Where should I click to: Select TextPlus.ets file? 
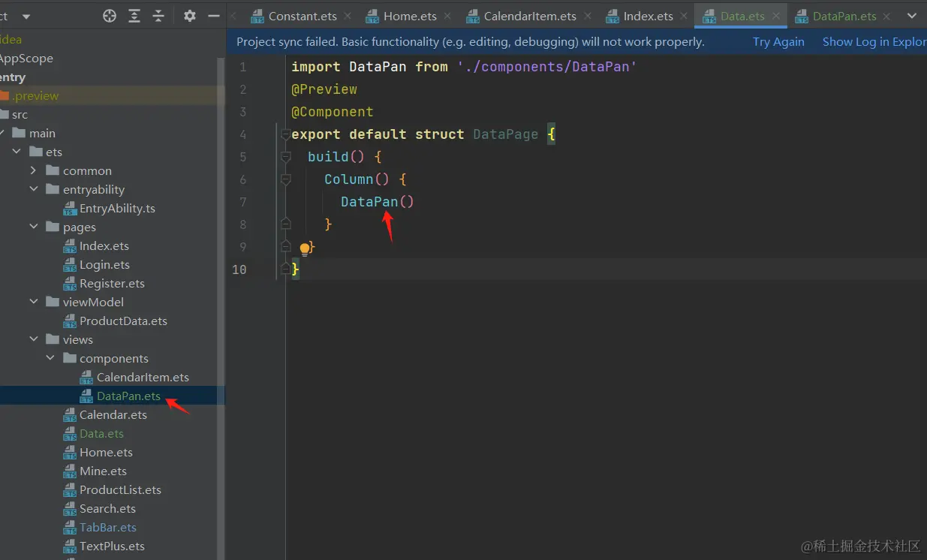coord(112,546)
